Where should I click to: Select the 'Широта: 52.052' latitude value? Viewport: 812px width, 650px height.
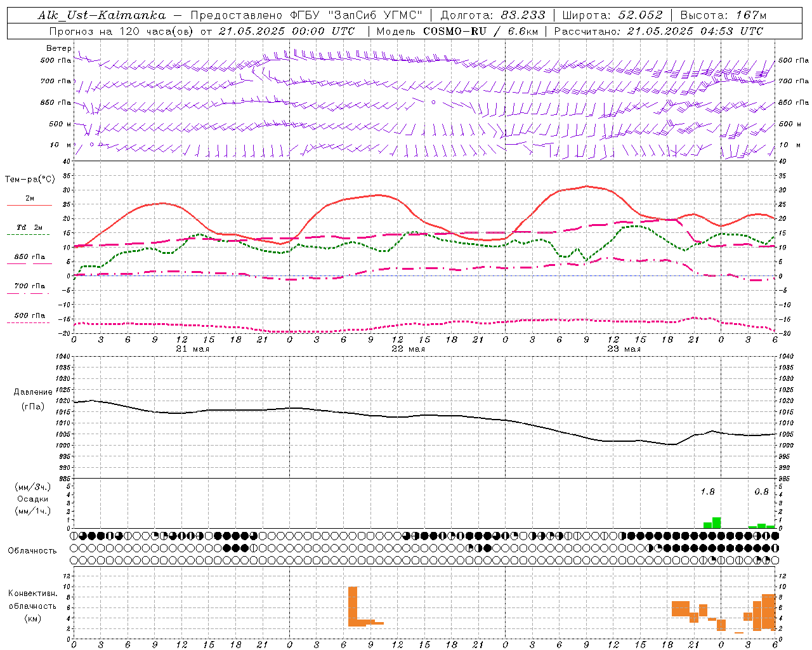tap(613, 15)
